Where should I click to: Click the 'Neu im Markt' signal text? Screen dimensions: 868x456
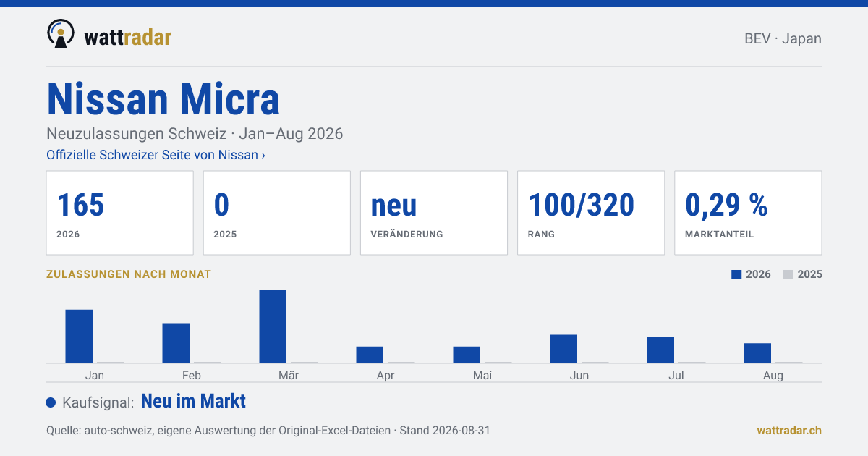(193, 401)
